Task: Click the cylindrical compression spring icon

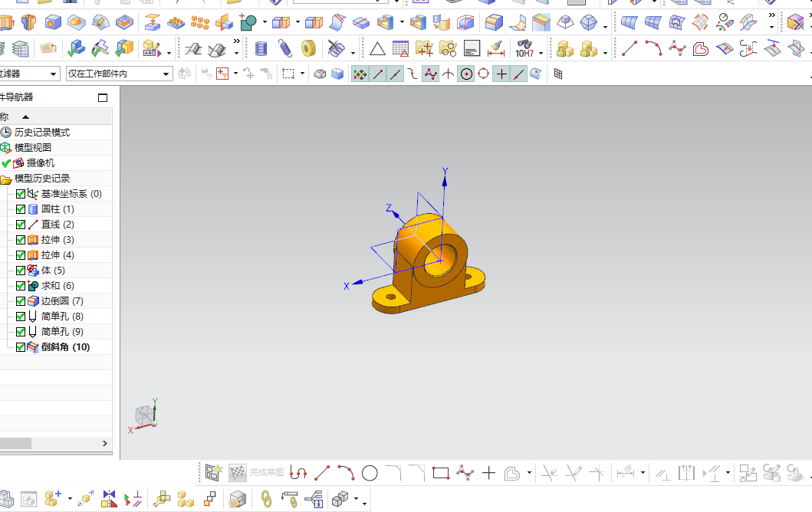Action: 261,48
